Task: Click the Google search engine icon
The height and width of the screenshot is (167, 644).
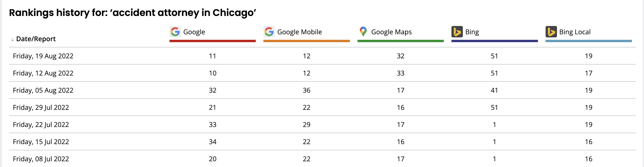Action: tap(175, 32)
